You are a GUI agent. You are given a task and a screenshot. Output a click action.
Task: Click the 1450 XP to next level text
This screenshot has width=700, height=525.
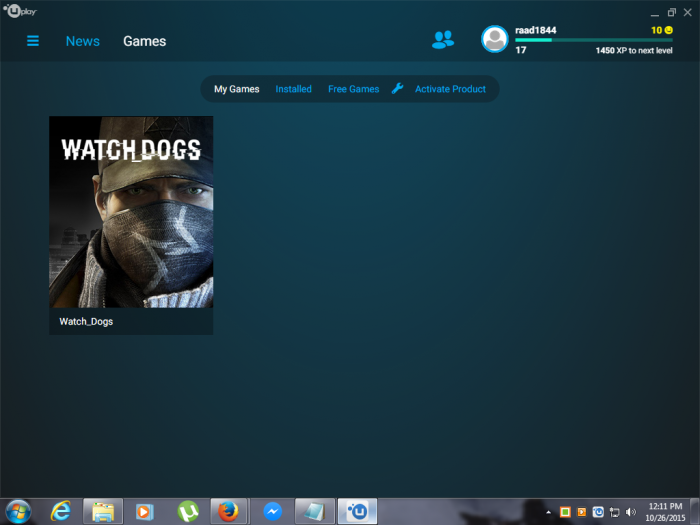click(634, 50)
